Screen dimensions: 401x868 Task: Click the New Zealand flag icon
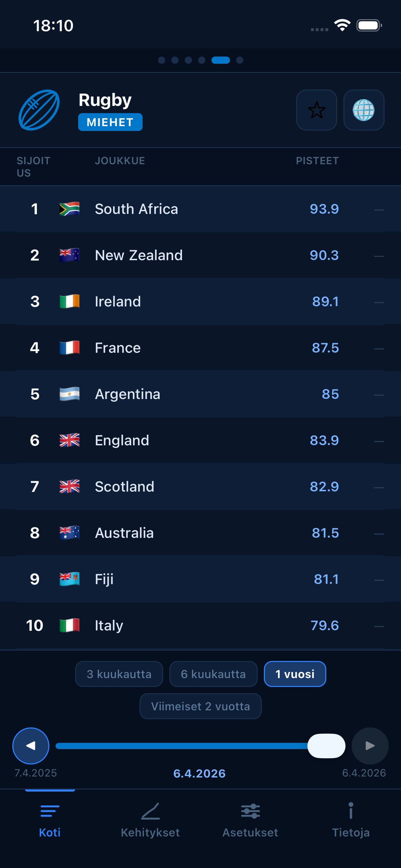coord(69,255)
